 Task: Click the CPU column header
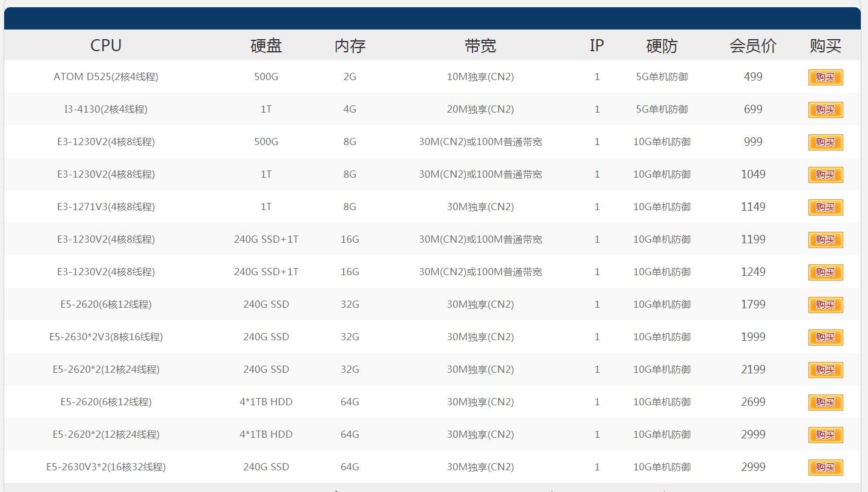click(106, 46)
